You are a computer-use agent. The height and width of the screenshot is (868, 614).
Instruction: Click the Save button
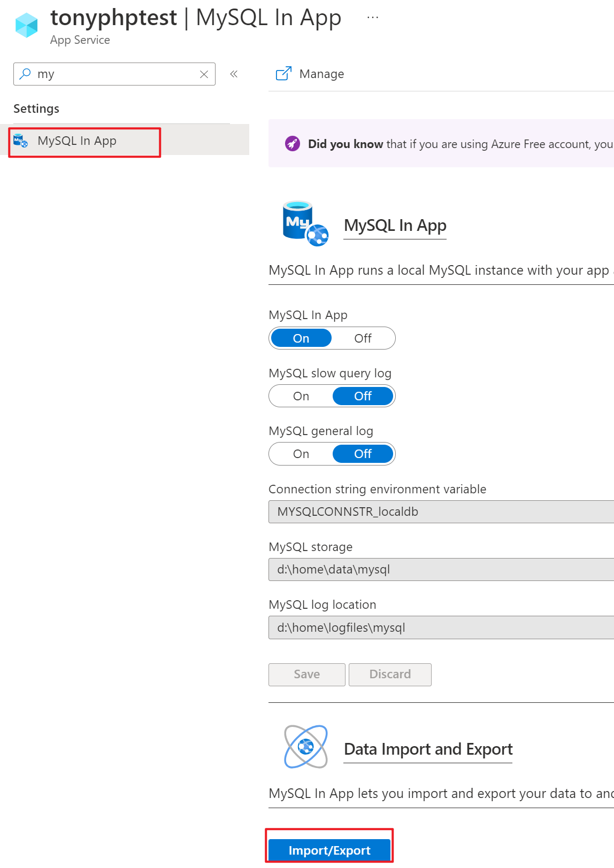(x=307, y=675)
